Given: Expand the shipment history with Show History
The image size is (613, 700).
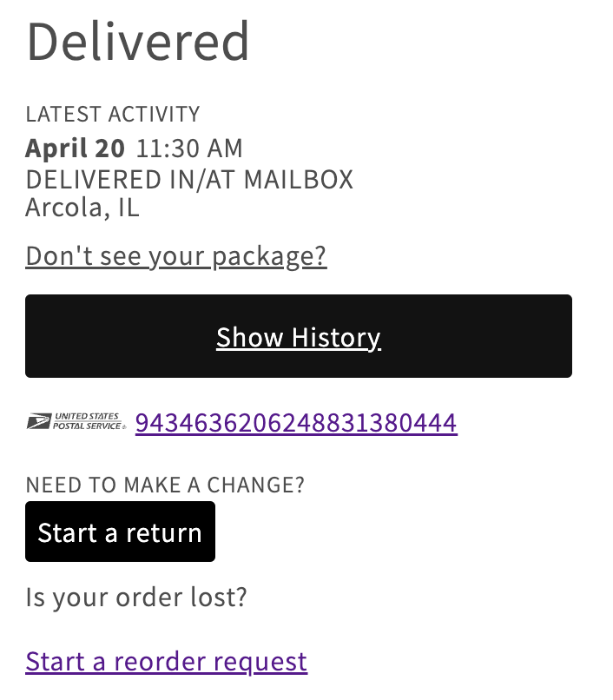Looking at the screenshot, I should point(298,337).
